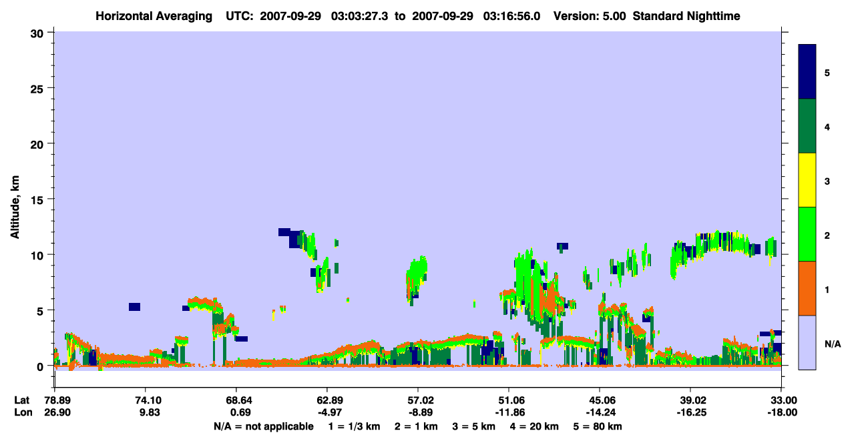This screenshot has height=445, width=868.
Task: Click the bright green level 2 color swatch
Action: 807,234
